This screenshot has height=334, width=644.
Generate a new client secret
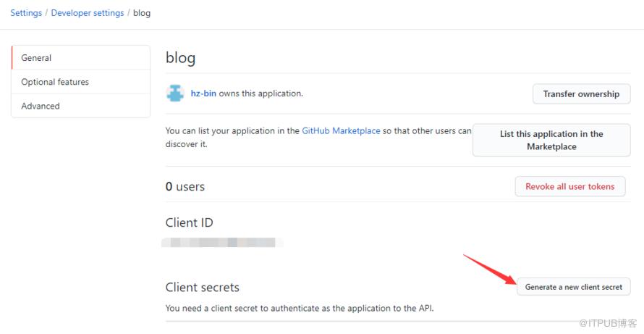573,287
